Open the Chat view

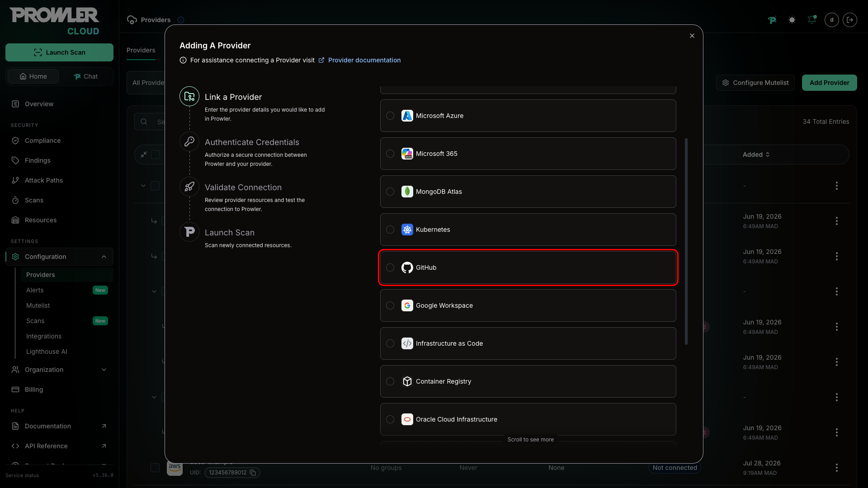click(x=86, y=76)
